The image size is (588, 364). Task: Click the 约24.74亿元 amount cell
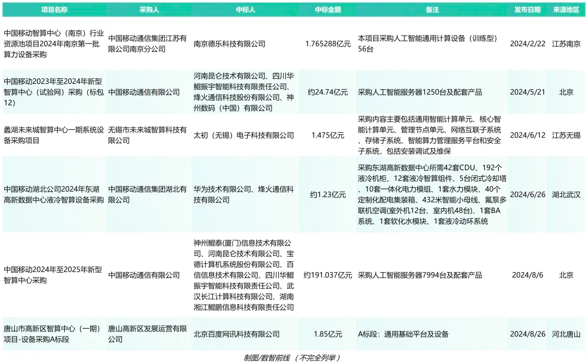[328, 92]
